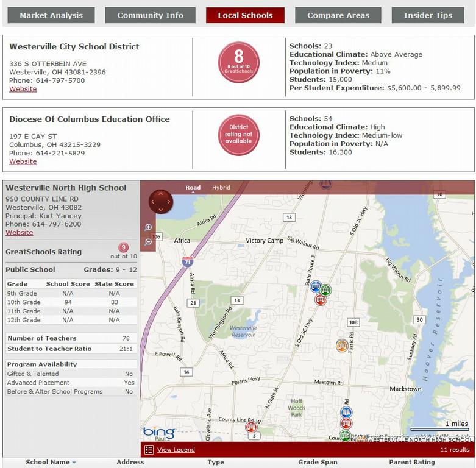Pan the map up with the up arrow
This screenshot has width=476, height=468.
tap(161, 194)
